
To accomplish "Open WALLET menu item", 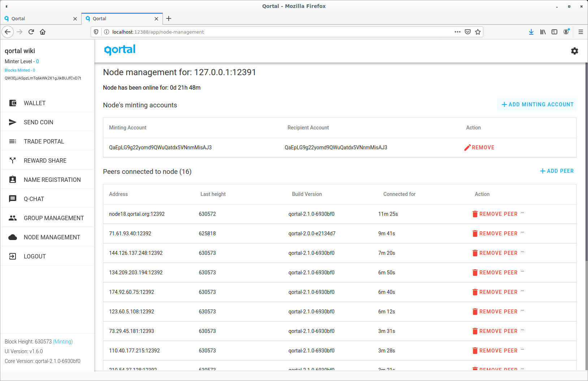I will tap(47, 103).
